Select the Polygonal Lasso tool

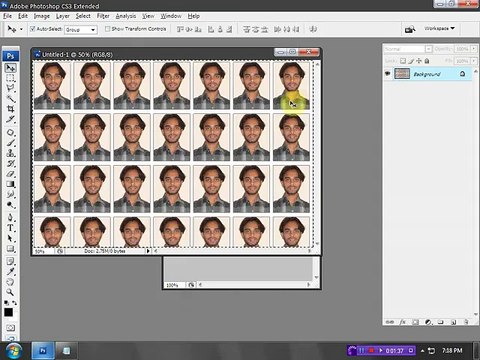pos(10,88)
